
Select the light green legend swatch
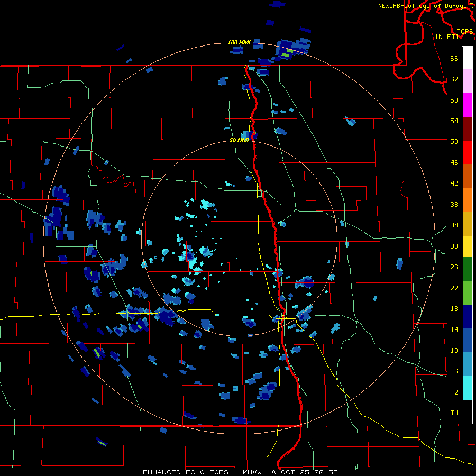(467, 293)
